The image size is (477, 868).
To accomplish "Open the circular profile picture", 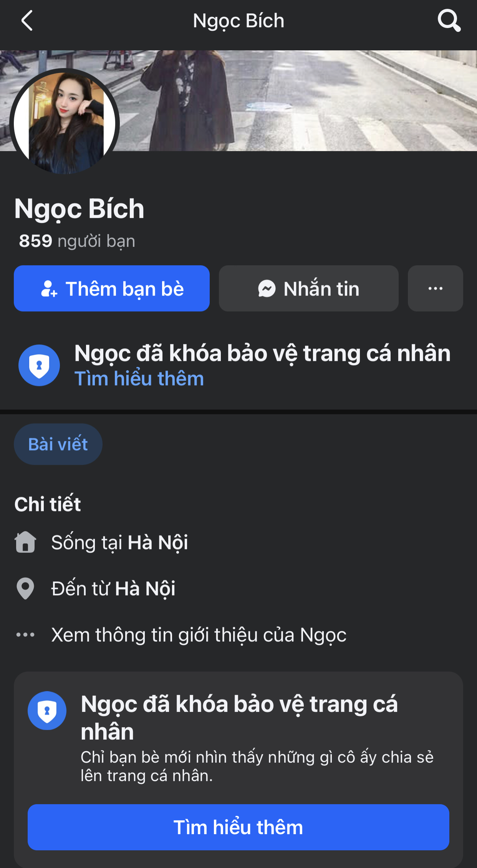I will (x=65, y=123).
